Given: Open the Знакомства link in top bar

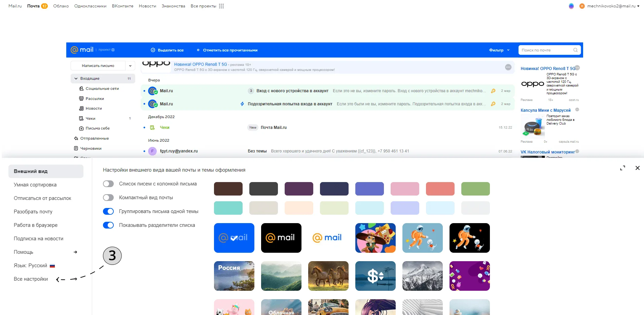Looking at the screenshot, I should click(173, 6).
